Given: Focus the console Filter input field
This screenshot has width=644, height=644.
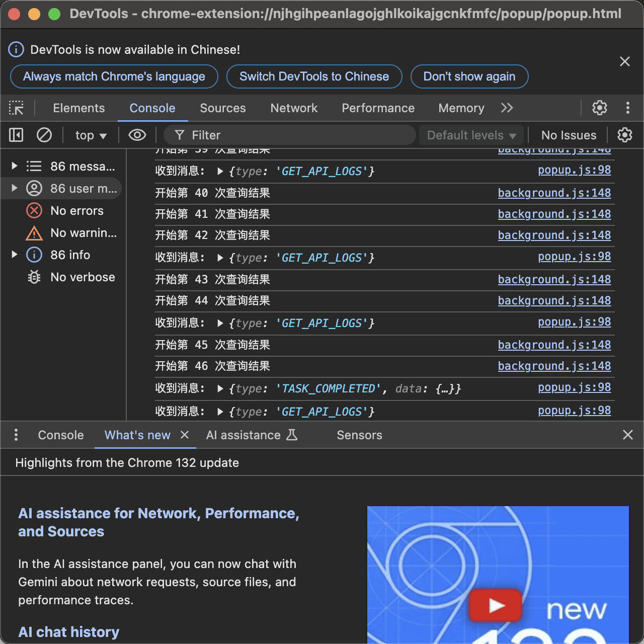Looking at the screenshot, I should tap(290, 135).
